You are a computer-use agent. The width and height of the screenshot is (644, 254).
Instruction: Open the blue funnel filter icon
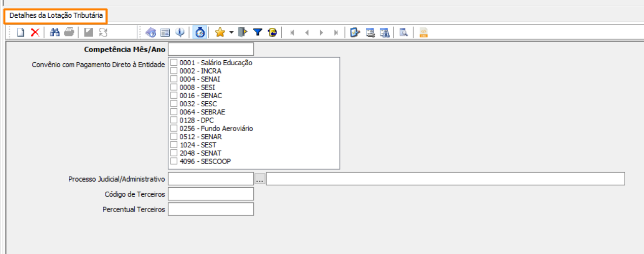[x=257, y=32]
